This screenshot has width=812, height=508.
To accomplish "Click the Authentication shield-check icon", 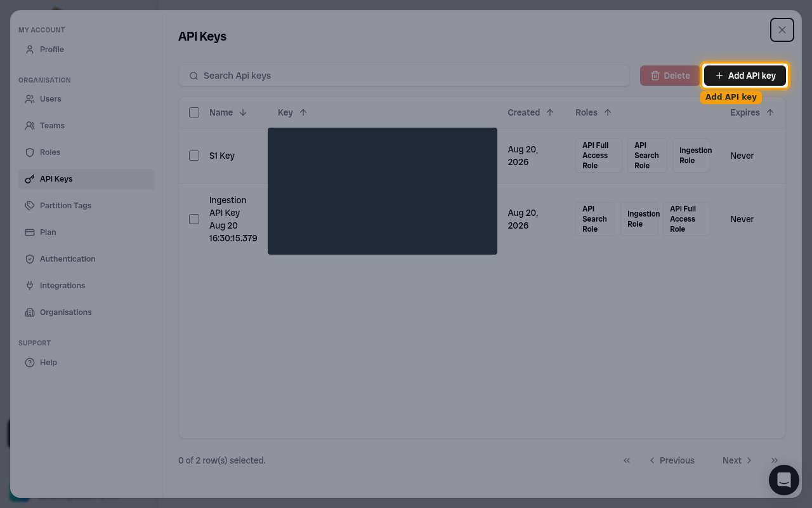I will pos(30,259).
